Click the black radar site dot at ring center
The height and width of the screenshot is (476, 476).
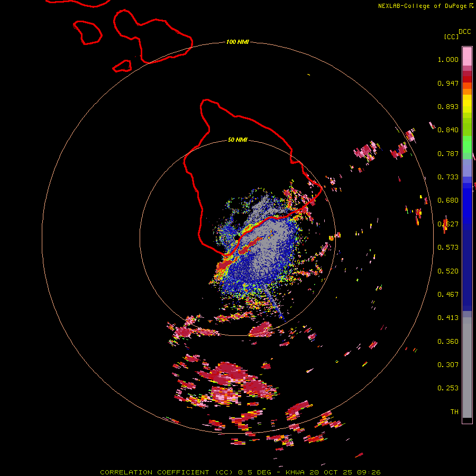237,237
